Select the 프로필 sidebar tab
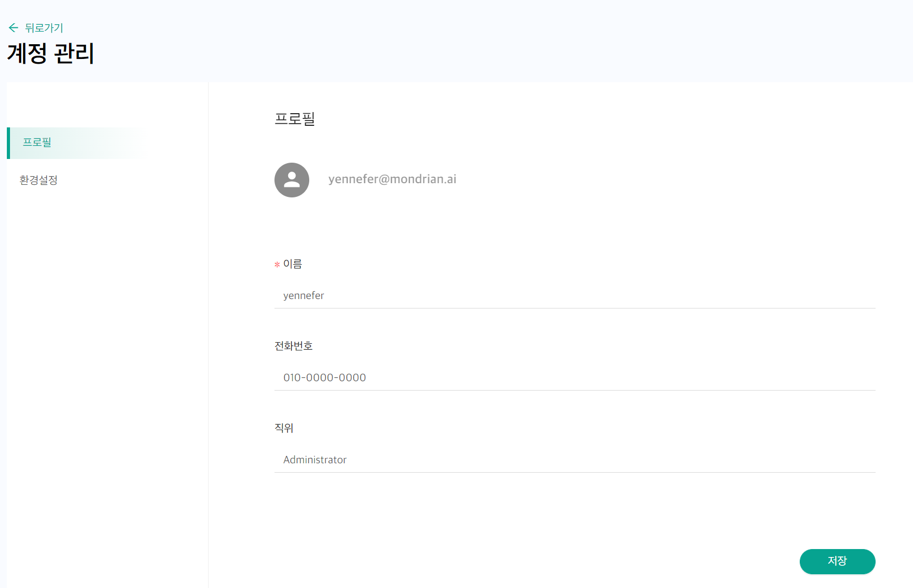 pyautogui.click(x=37, y=143)
